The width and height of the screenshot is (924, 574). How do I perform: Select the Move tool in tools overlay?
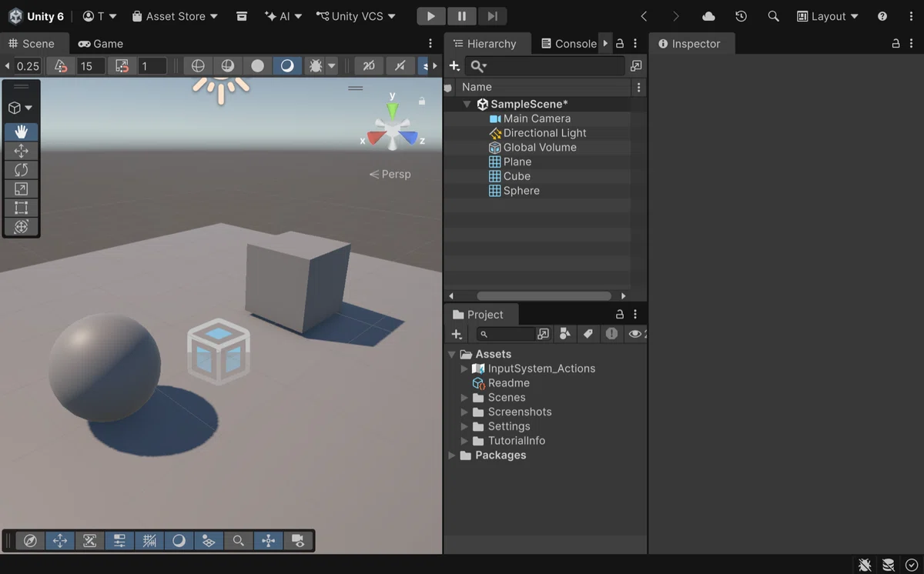point(21,151)
